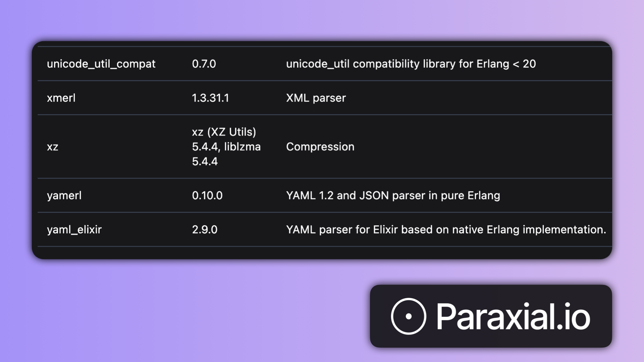Click the xmerl version 1.3.31.1

coord(210,98)
